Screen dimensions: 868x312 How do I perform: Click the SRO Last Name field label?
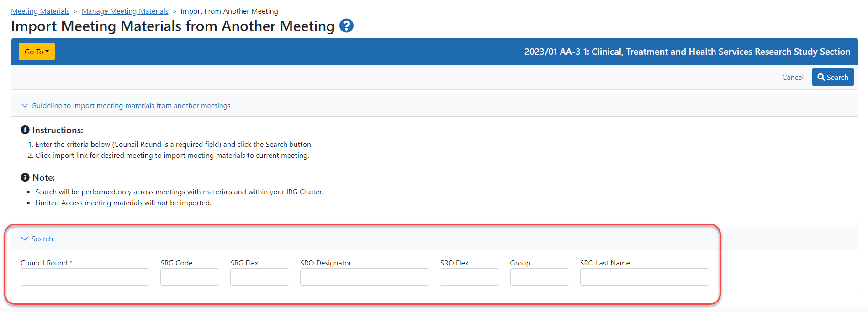click(x=605, y=263)
